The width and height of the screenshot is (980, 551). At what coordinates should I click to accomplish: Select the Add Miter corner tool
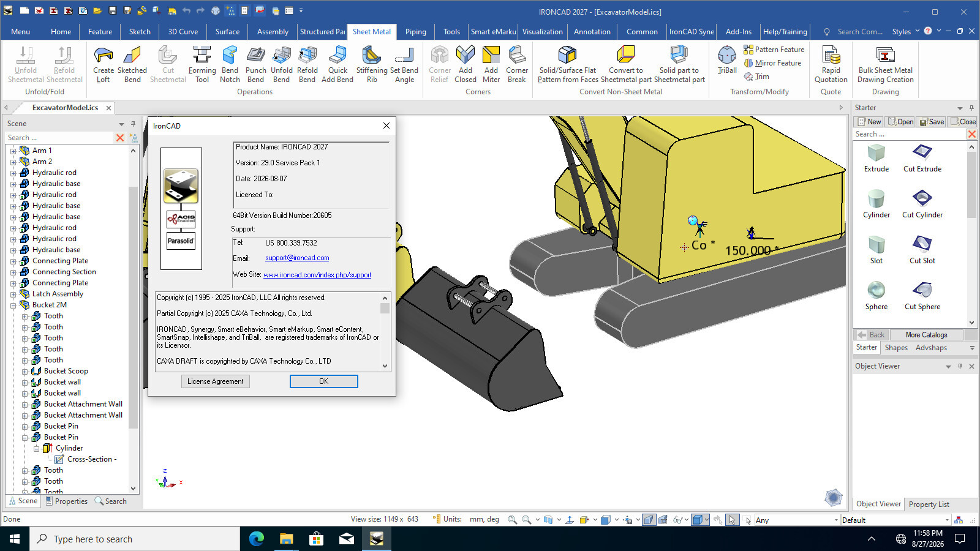(x=491, y=64)
